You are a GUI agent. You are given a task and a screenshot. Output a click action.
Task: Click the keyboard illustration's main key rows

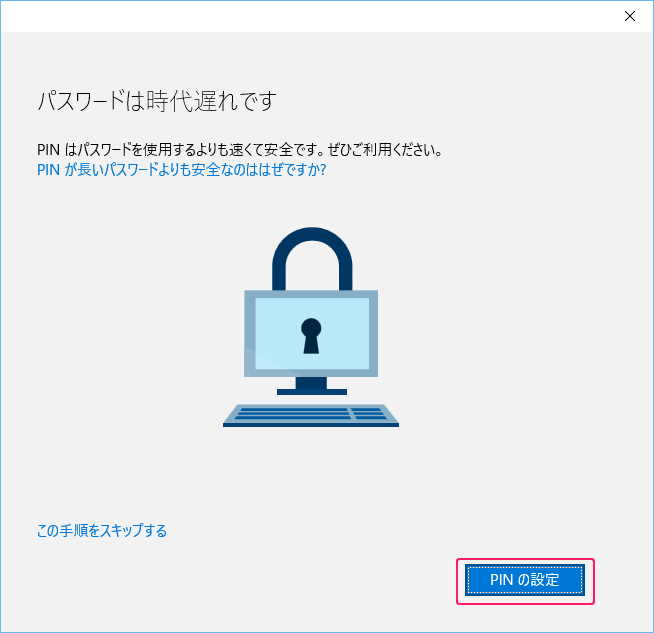[294, 414]
